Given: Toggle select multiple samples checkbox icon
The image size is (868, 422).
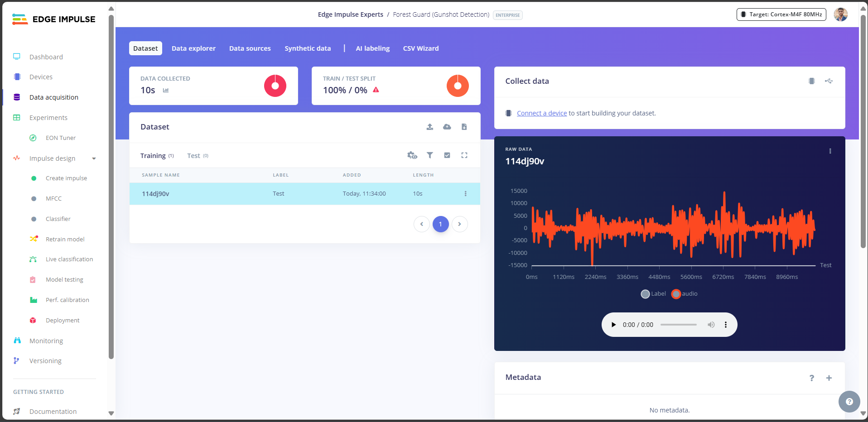Looking at the screenshot, I should tap(447, 155).
